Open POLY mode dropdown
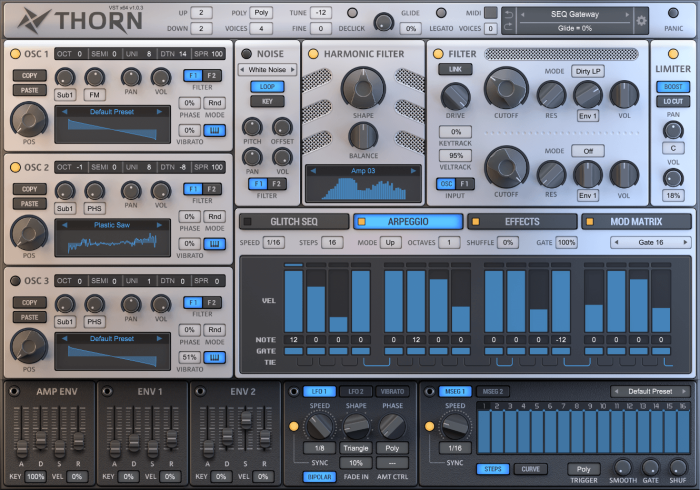Viewport: 700px width, 490px height. point(261,12)
